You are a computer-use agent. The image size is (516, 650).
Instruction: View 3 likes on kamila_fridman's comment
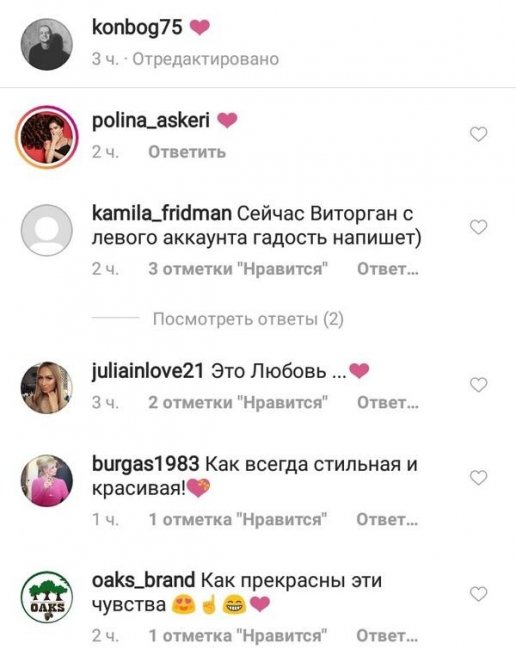tap(238, 269)
